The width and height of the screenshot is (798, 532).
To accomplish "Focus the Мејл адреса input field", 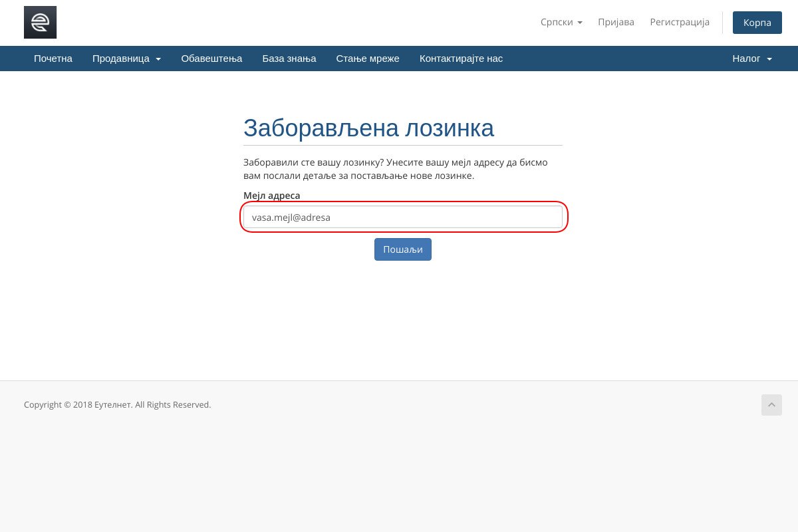I will [x=403, y=217].
